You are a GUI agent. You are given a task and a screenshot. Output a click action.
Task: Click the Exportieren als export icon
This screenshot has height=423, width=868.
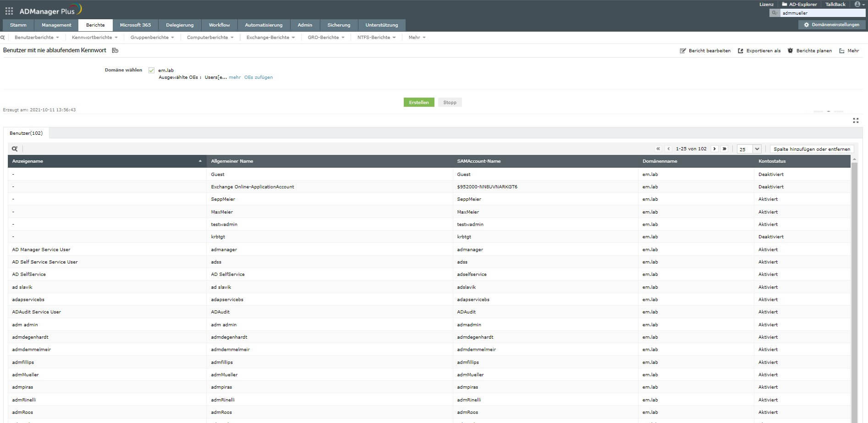[x=741, y=51]
